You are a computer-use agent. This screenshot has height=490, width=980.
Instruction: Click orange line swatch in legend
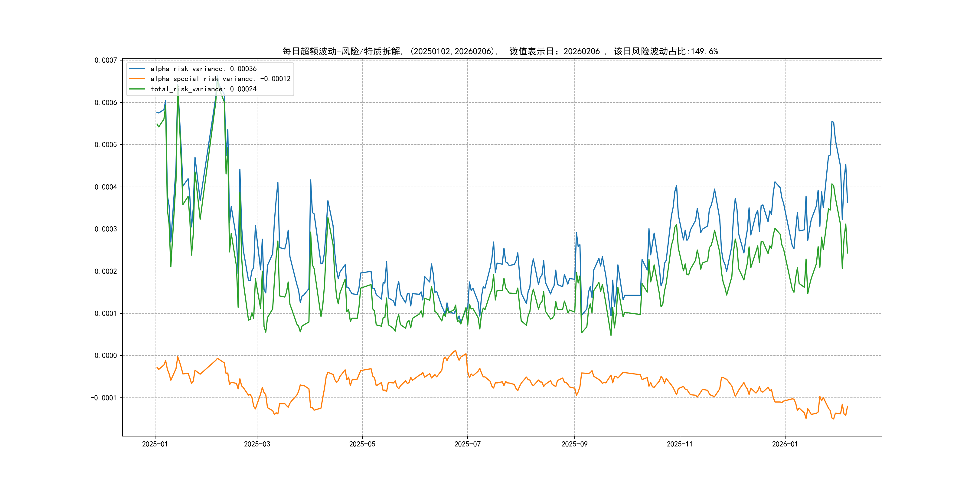pos(137,79)
